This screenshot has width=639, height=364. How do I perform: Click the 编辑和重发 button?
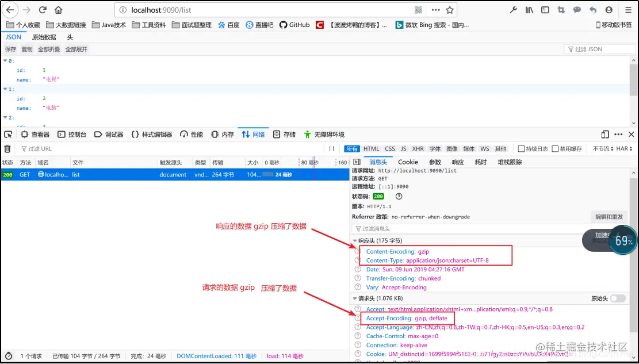click(609, 217)
